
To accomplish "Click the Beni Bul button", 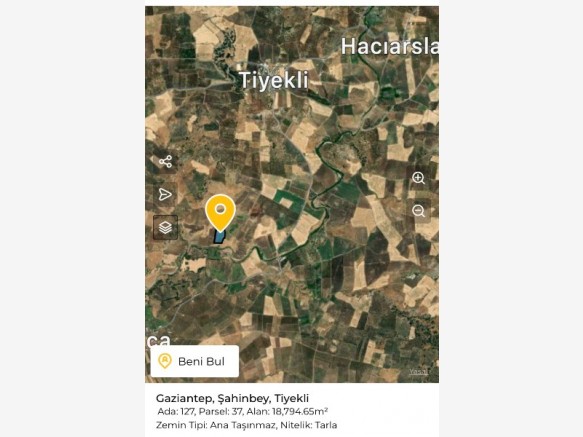I will (194, 361).
